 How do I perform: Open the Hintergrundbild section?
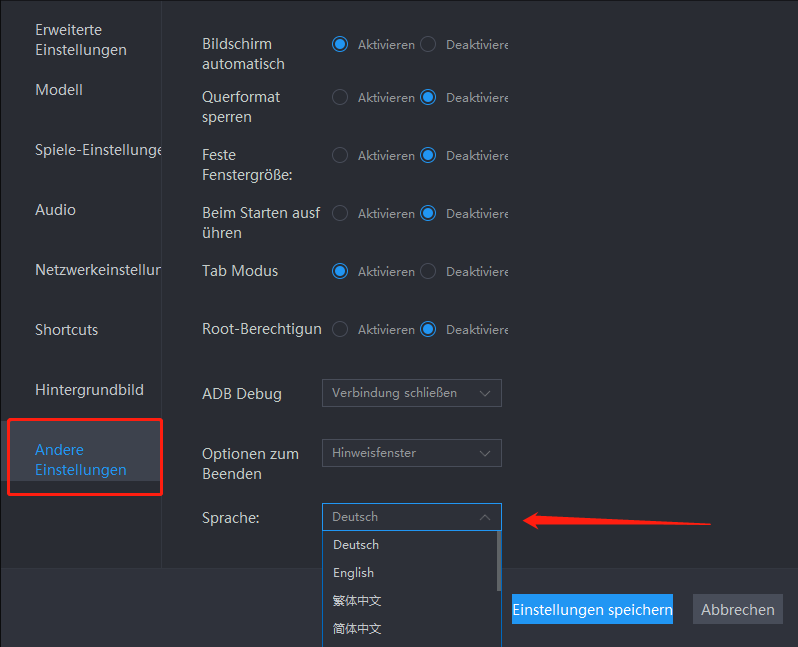90,390
